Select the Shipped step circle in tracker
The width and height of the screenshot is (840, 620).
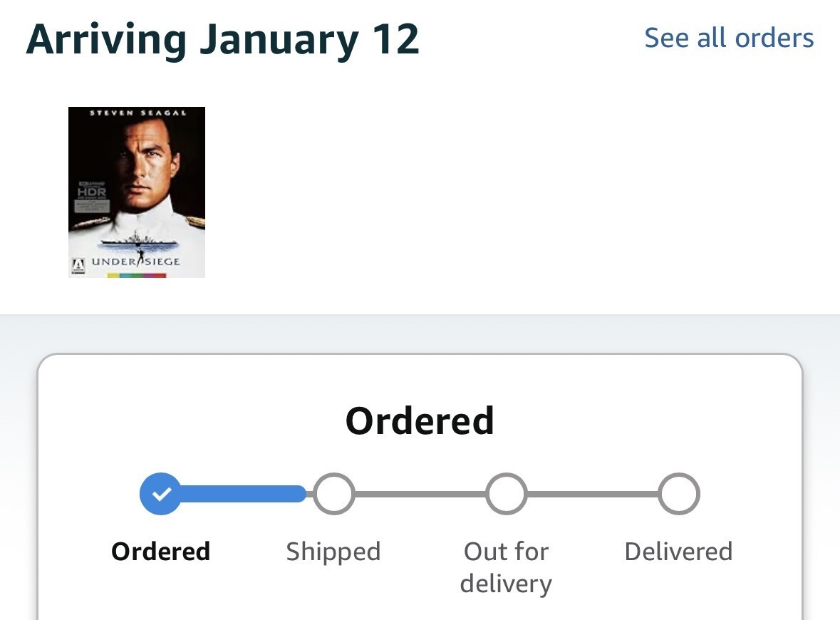[333, 493]
